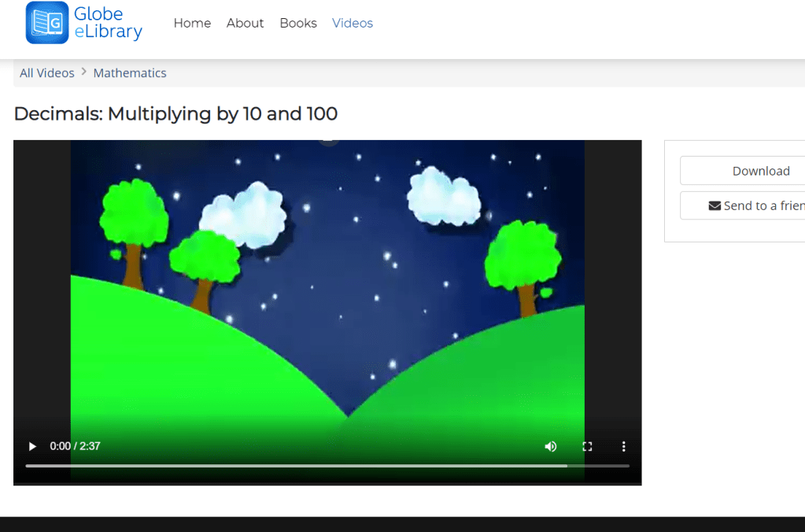805x532 pixels.
Task: Click the Send to a friend button
Action: pos(755,205)
